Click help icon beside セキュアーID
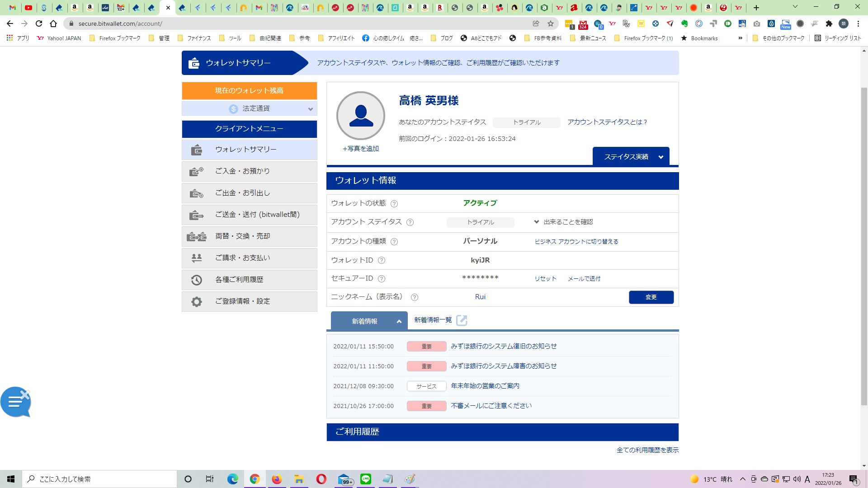This screenshot has height=488, width=868. point(382,279)
